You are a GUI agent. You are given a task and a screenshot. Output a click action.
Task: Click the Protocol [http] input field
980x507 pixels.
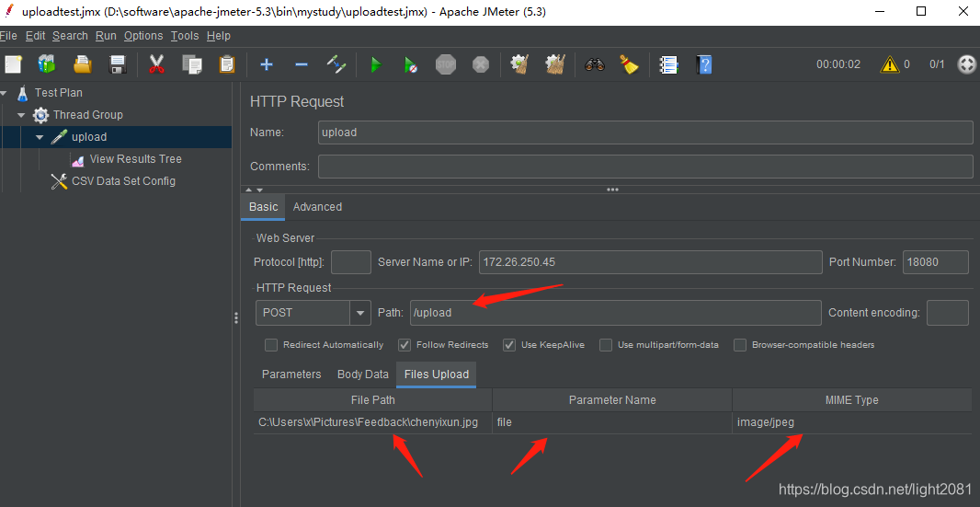pos(350,262)
